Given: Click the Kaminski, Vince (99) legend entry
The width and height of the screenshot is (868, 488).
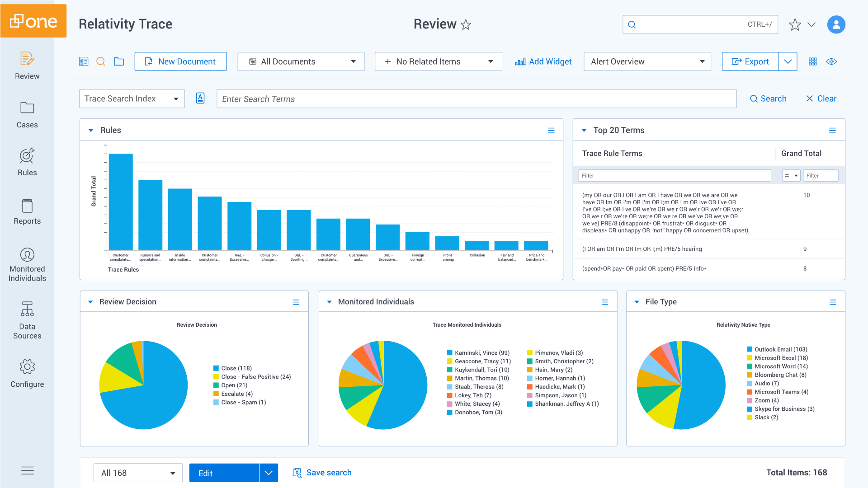Looking at the screenshot, I should (478, 353).
